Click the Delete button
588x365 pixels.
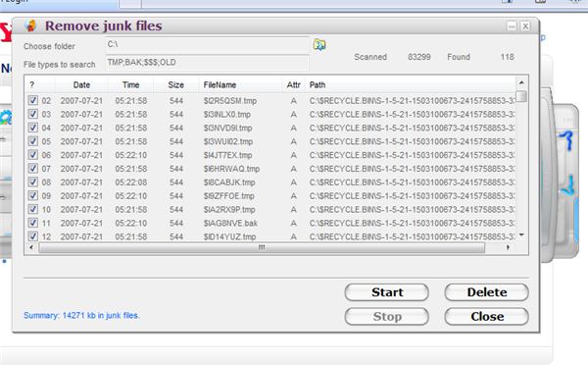click(x=487, y=292)
